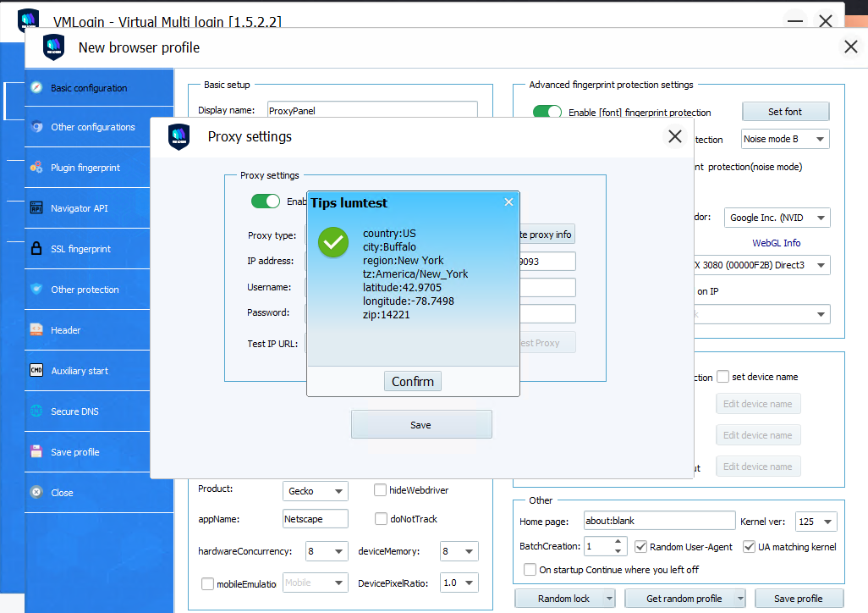Open the Secure DNS sidebar item
This screenshot has width=868, height=613.
coord(74,411)
